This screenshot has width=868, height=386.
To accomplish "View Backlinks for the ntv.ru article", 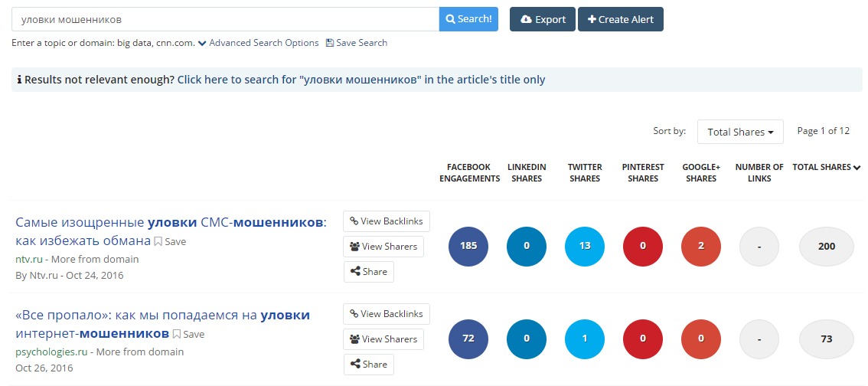I will 386,221.
